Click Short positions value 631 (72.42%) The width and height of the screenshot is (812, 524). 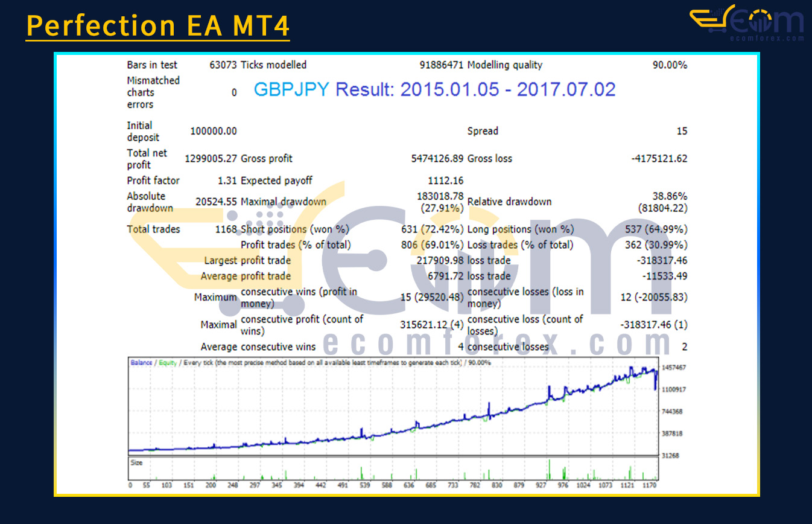pyautogui.click(x=433, y=229)
